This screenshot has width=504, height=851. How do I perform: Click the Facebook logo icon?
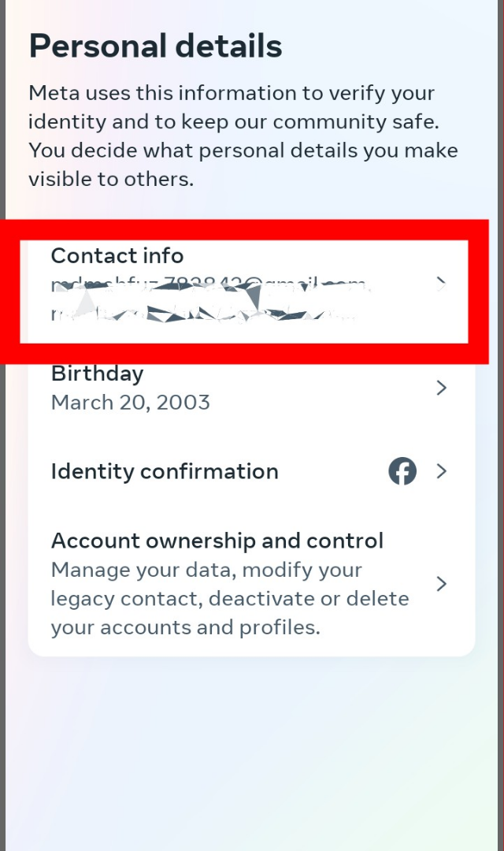pos(402,471)
